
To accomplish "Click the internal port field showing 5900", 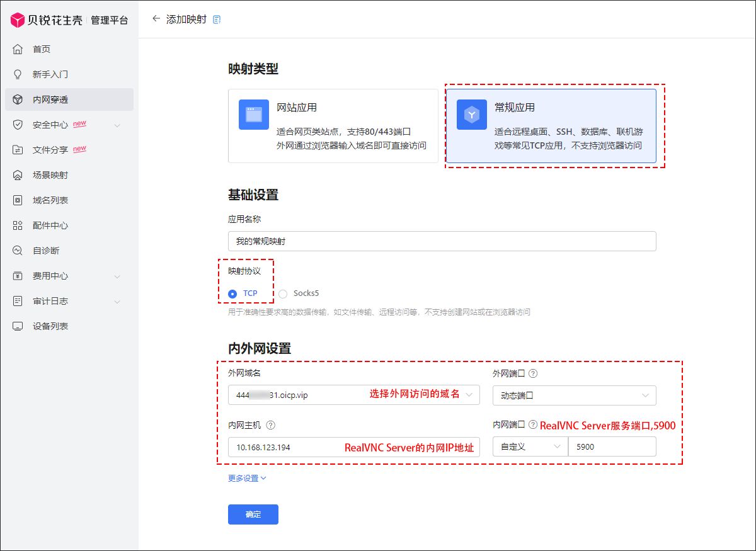I will (612, 446).
